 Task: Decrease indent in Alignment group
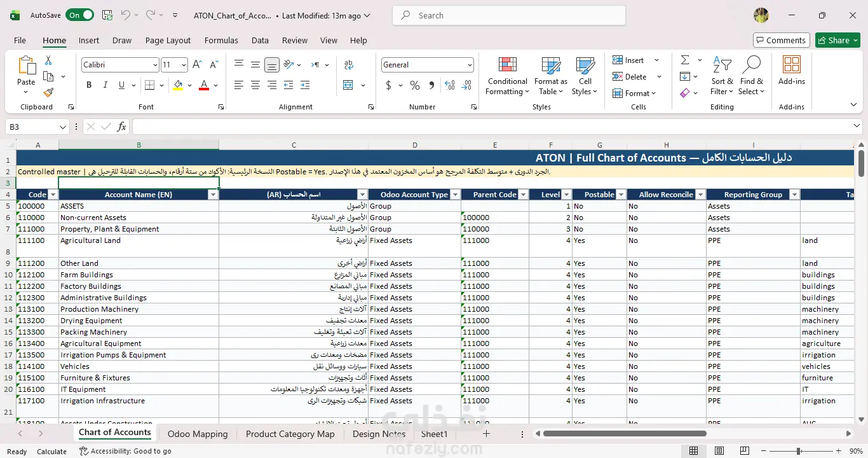click(x=288, y=85)
